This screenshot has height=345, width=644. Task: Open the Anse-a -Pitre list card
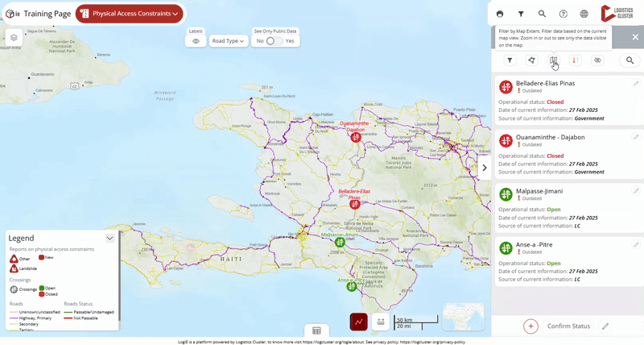(x=569, y=261)
